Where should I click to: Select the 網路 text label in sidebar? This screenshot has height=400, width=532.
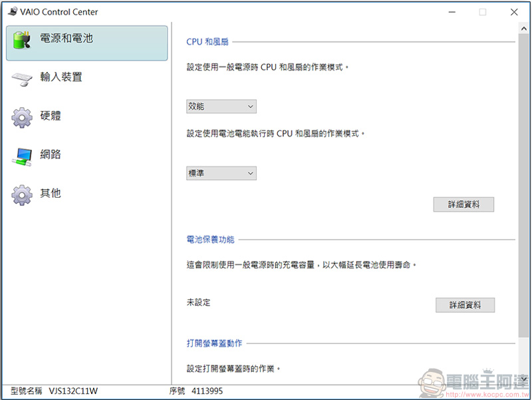[x=51, y=154]
